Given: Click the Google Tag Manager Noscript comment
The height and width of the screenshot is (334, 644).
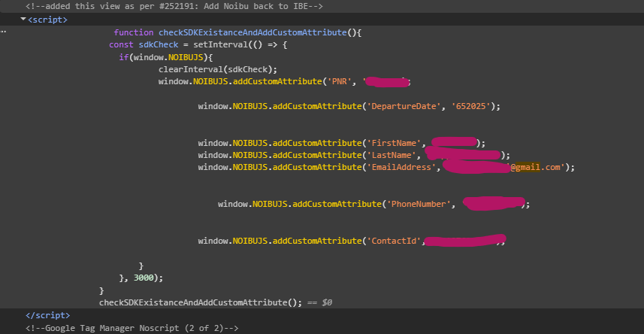Looking at the screenshot, I should click(x=132, y=328).
